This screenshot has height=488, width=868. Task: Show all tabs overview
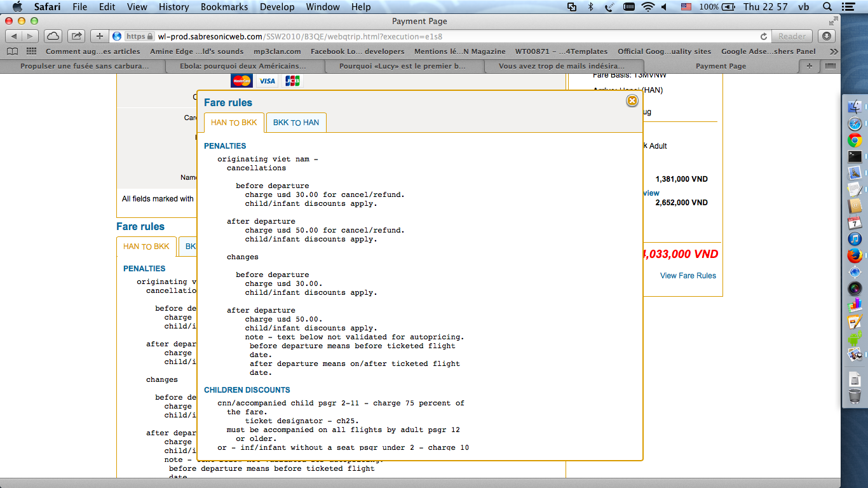(x=830, y=65)
